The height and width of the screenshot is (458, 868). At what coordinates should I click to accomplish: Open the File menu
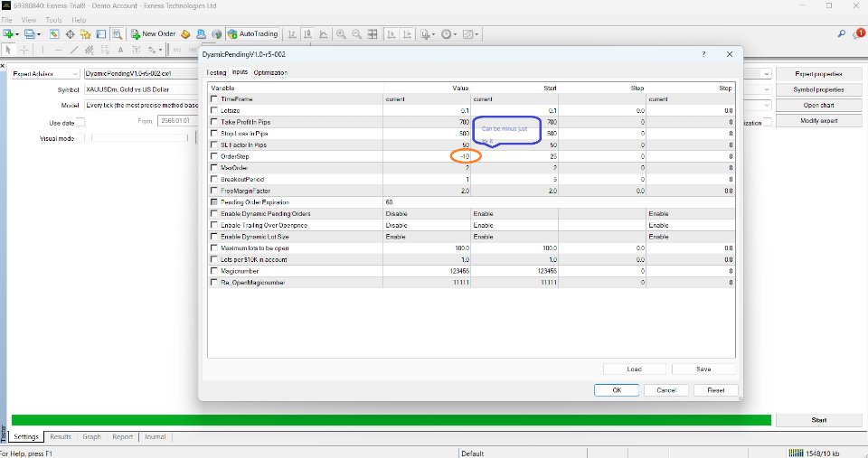point(6,20)
